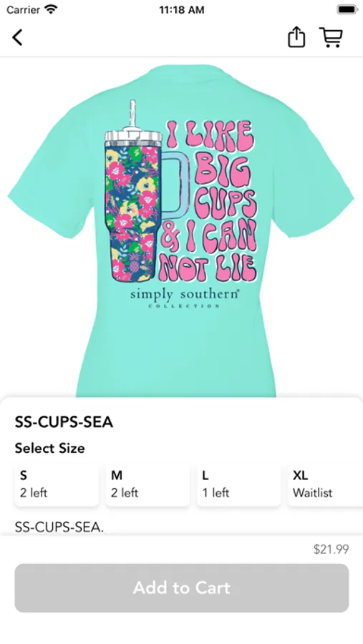Open the SS-CUPS-SEA. description text
Screen dimensions: 363x644
pyautogui.click(x=59, y=527)
